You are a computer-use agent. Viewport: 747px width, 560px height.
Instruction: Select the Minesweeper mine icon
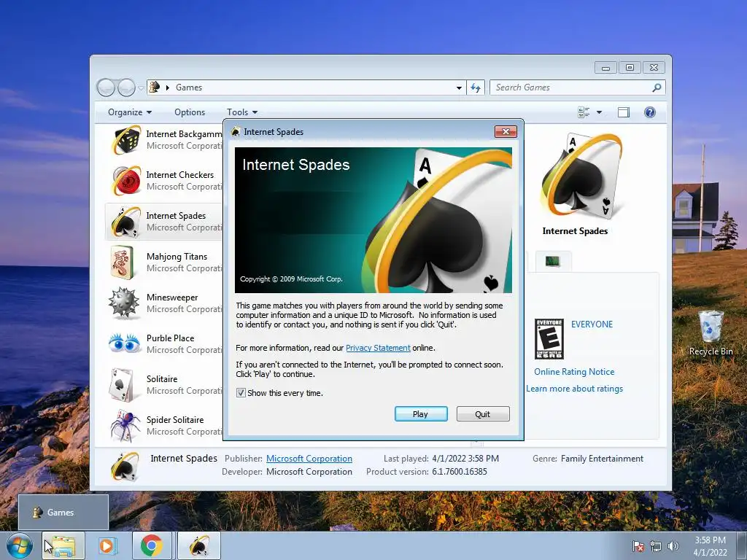(x=123, y=303)
